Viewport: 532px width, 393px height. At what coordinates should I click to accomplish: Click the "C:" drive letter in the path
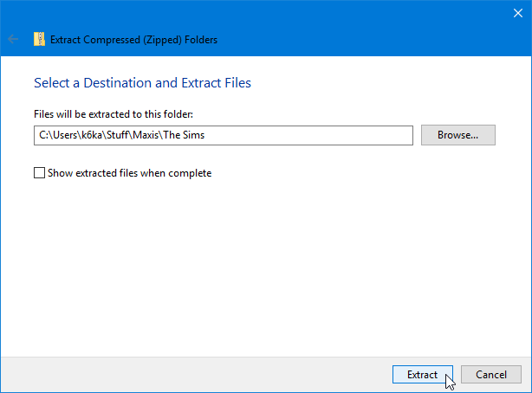click(42, 135)
